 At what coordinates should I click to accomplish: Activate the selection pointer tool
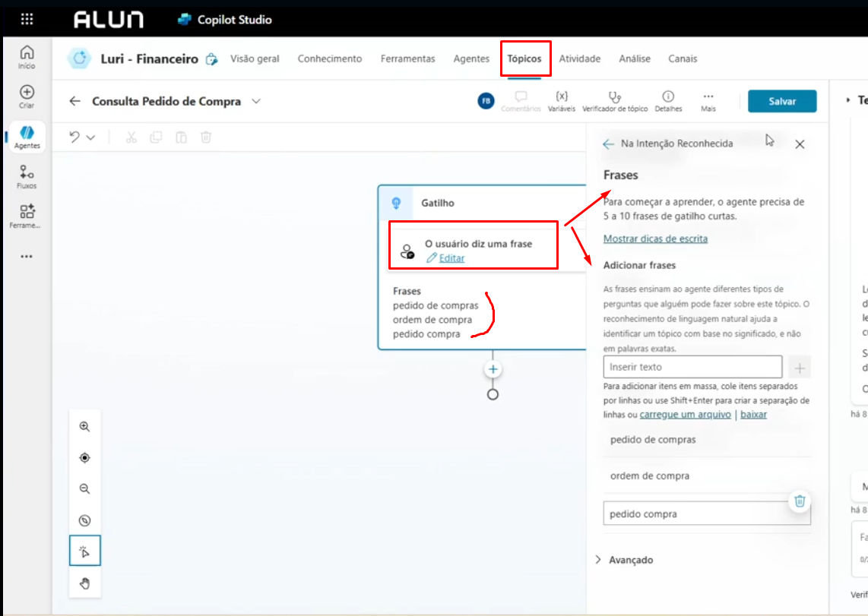click(x=84, y=551)
